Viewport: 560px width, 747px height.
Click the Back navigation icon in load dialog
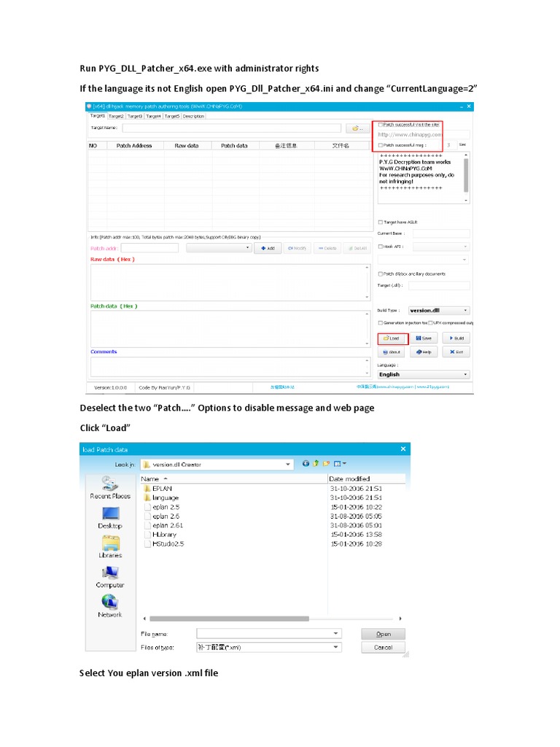click(x=306, y=463)
